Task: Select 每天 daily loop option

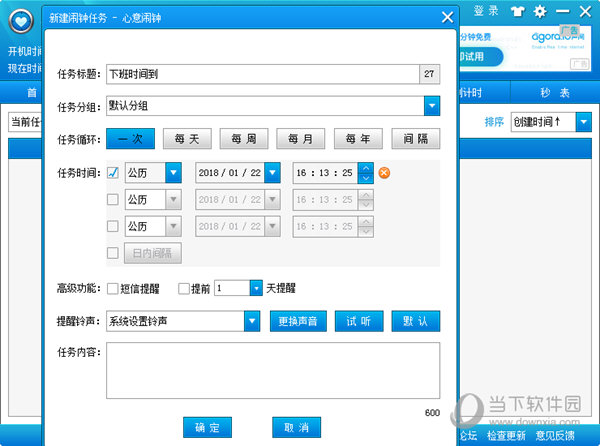Action: click(x=188, y=139)
